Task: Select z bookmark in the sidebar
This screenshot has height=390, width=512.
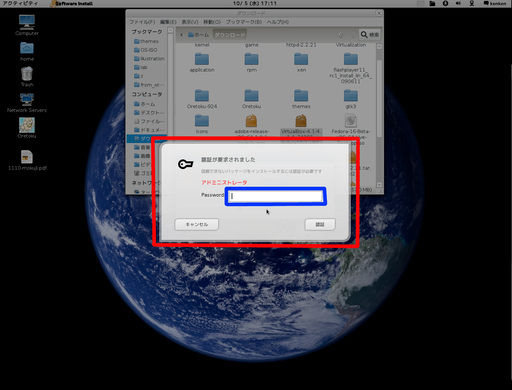Action: 139,76
